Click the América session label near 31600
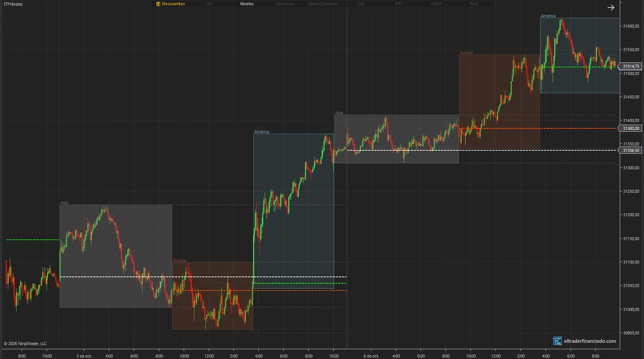Image resolution: width=644 pixels, height=359 pixels. pos(548,16)
